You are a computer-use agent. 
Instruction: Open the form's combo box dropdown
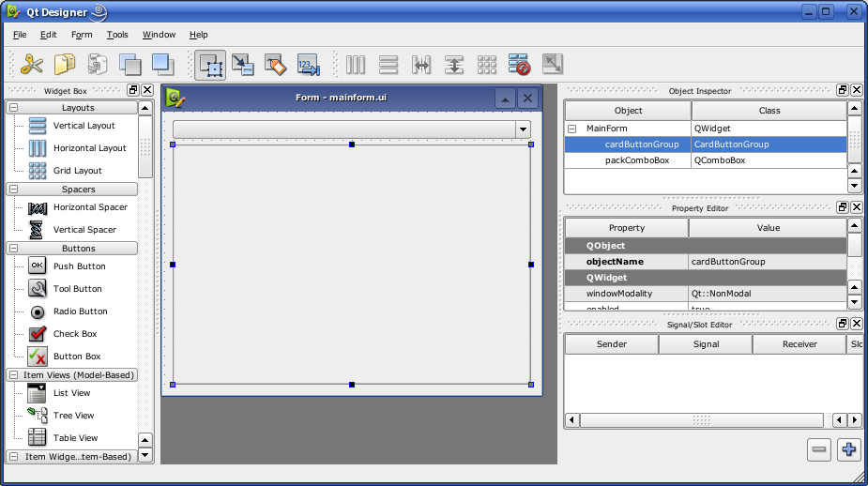[x=523, y=129]
